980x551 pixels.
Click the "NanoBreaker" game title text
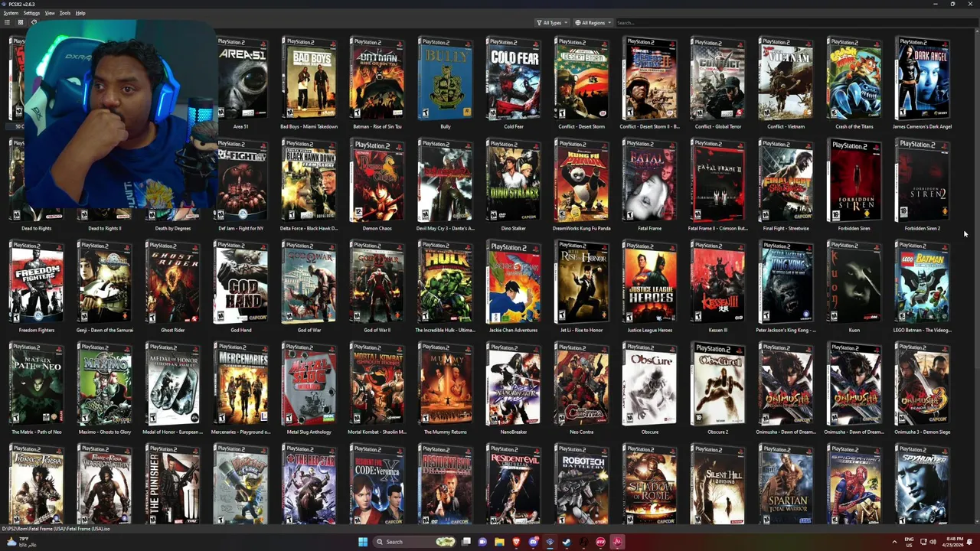[x=514, y=432]
